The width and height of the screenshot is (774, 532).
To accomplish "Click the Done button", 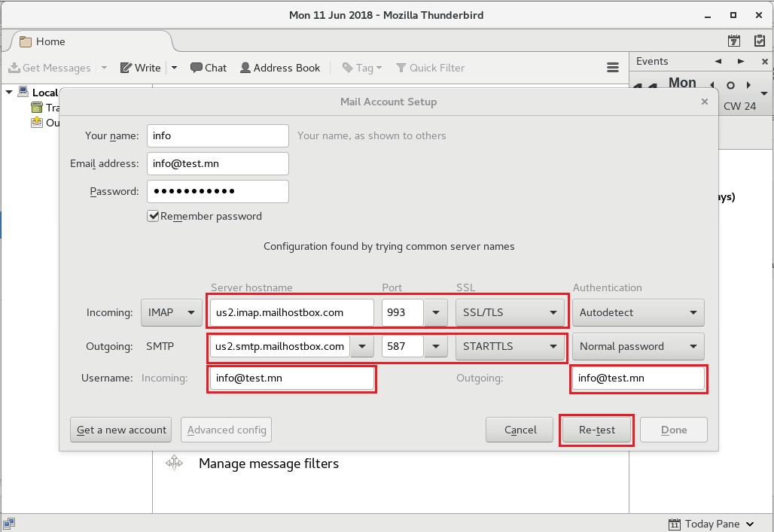I will [x=674, y=430].
